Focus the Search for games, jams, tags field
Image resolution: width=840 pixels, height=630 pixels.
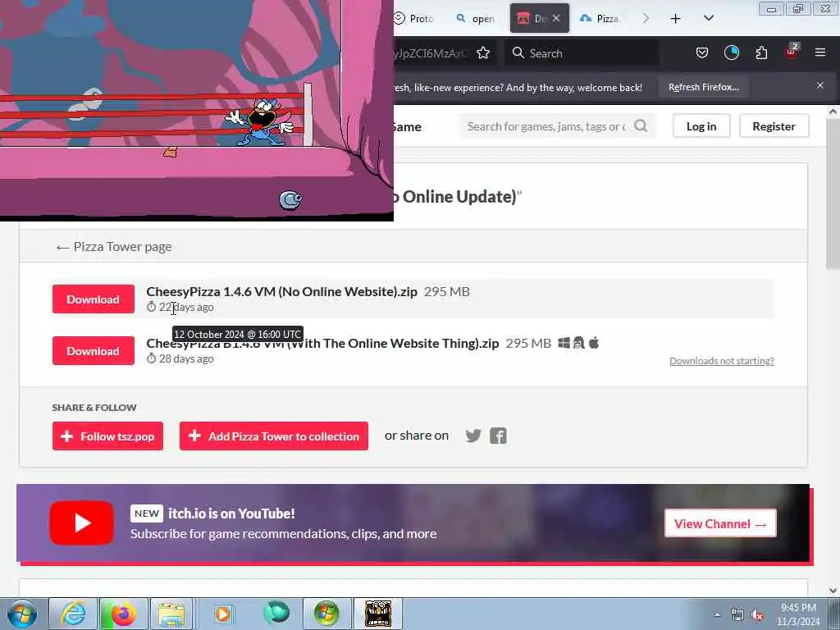coord(546,126)
